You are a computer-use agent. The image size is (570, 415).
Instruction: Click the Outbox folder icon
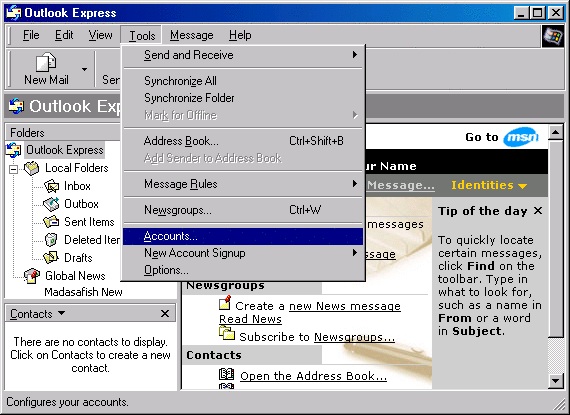pyautogui.click(x=51, y=204)
